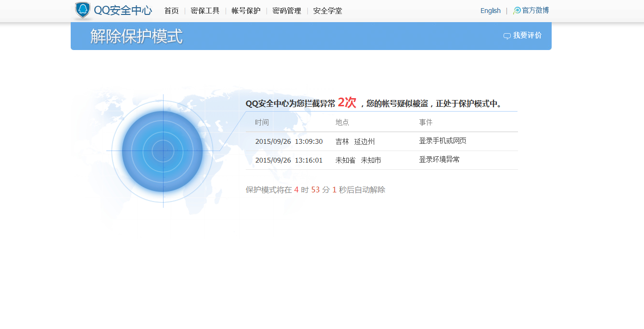Select the 安全学堂 menu item
Viewport: 644px width, 329px height.
pos(328,11)
